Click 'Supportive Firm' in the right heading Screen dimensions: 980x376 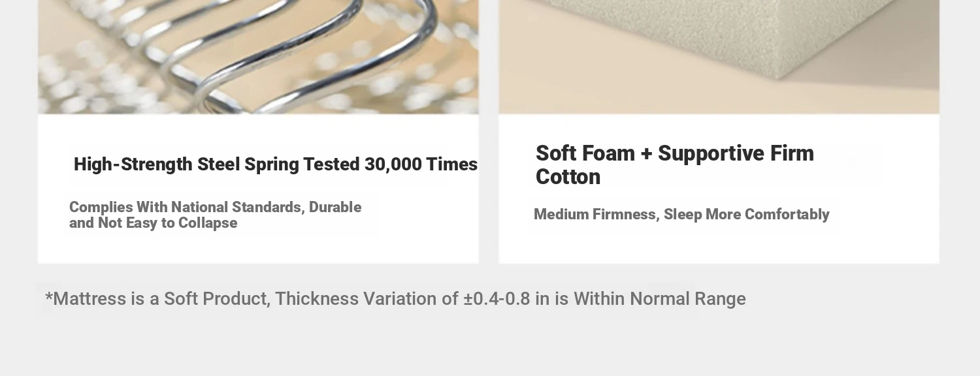pyautogui.click(x=736, y=153)
